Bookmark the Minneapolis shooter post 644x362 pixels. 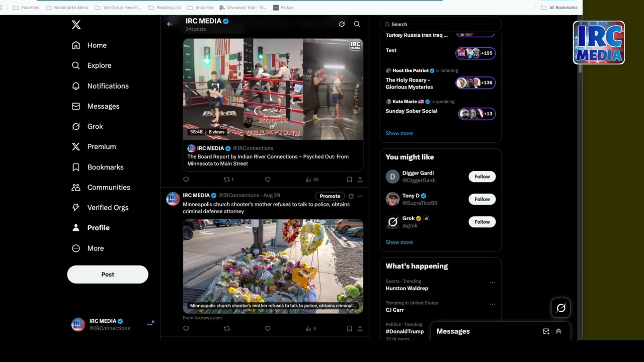[349, 329]
